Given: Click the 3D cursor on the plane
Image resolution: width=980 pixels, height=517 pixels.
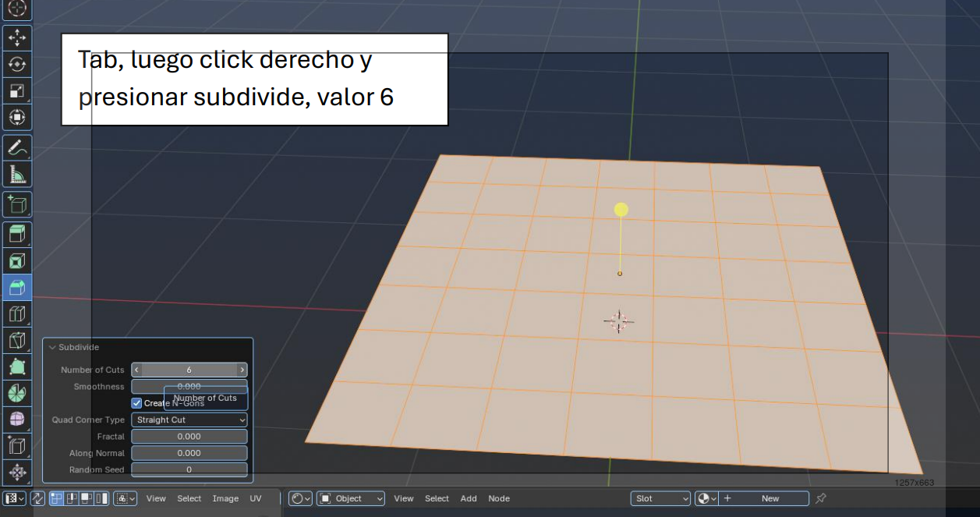Looking at the screenshot, I should tap(619, 321).
